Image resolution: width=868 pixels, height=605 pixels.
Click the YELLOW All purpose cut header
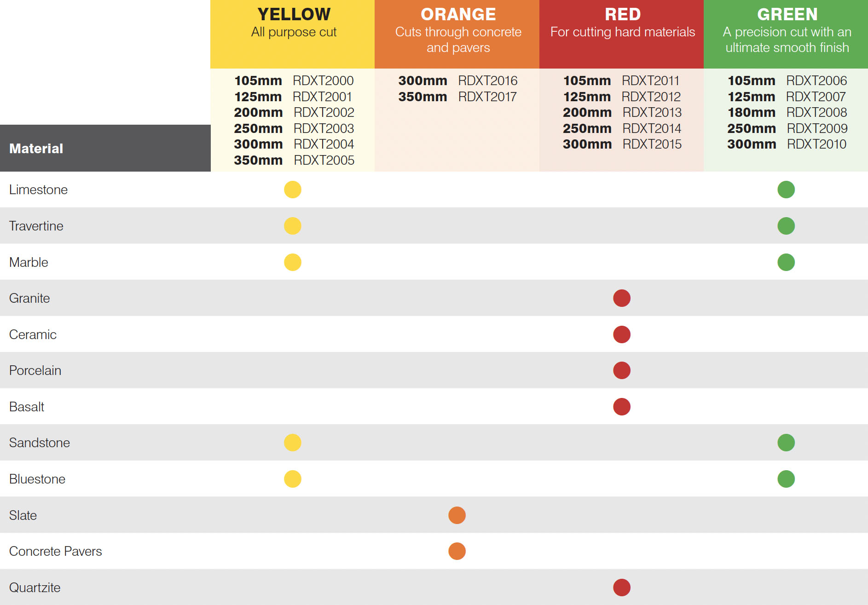pyautogui.click(x=293, y=34)
